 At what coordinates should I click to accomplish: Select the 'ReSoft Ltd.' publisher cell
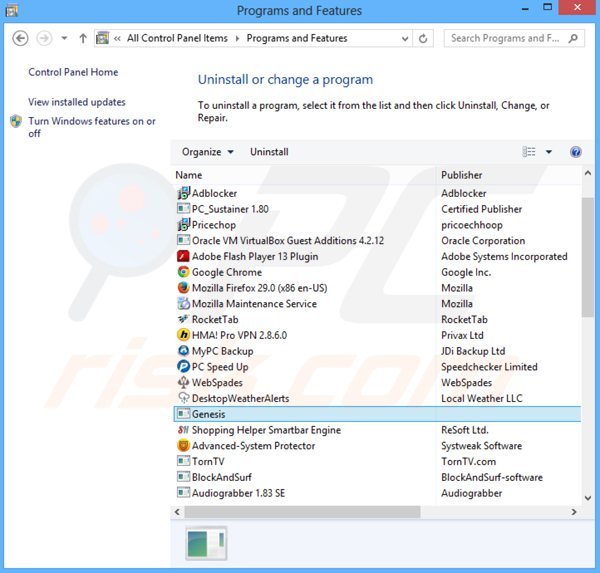point(465,429)
